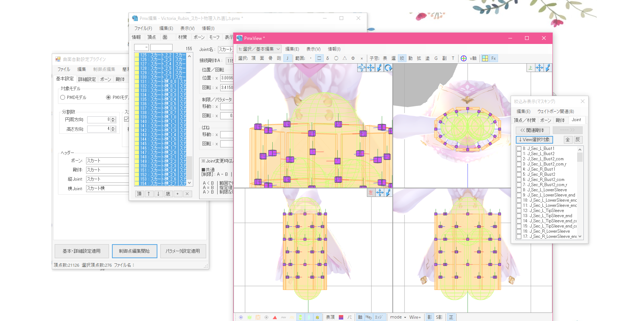644x321 pixels.
Task: Check the 4: J_Sec_R_Bust1 checkbox
Action: [519, 169]
